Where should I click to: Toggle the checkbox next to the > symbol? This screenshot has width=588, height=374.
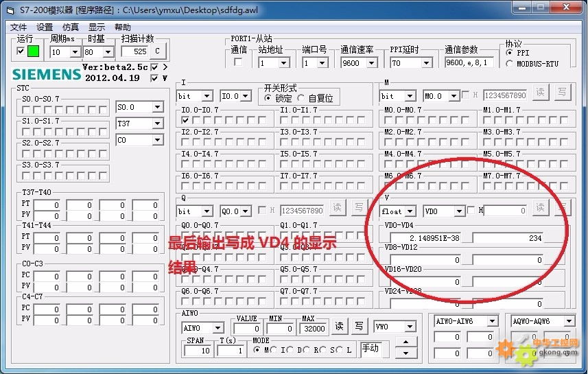point(154,67)
